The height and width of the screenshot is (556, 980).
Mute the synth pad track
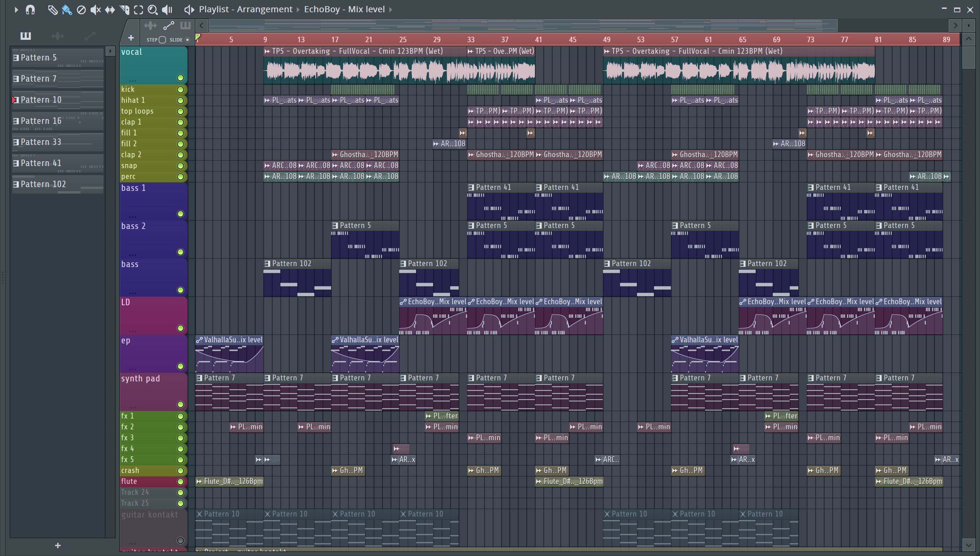(x=181, y=404)
